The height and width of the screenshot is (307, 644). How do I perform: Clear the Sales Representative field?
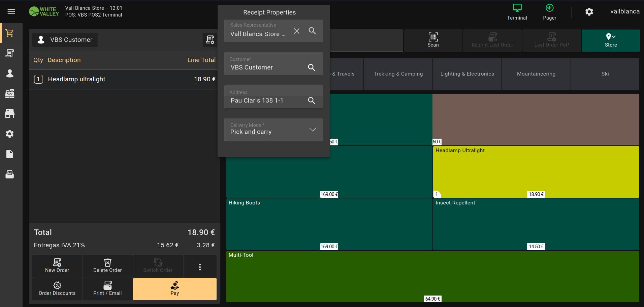point(296,31)
